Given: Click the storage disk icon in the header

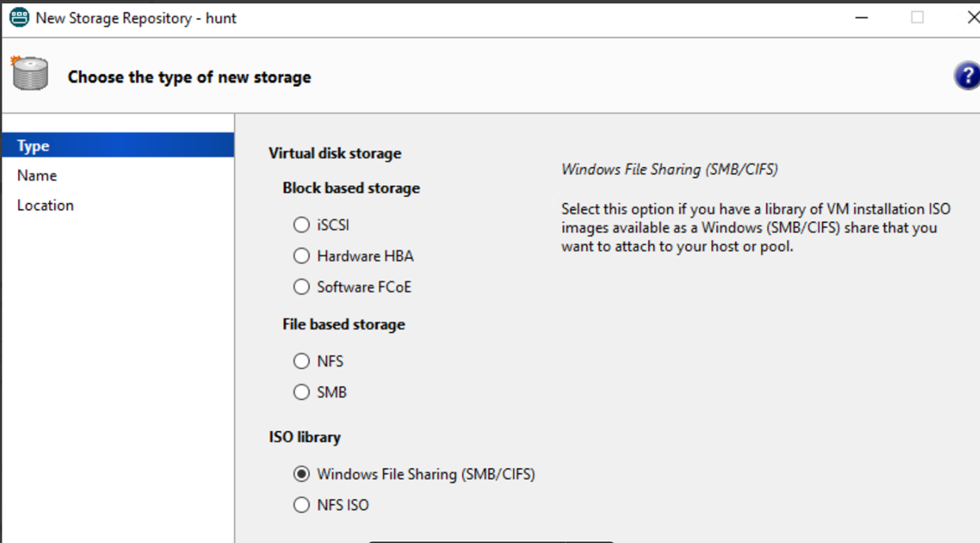Looking at the screenshot, I should pos(30,74).
